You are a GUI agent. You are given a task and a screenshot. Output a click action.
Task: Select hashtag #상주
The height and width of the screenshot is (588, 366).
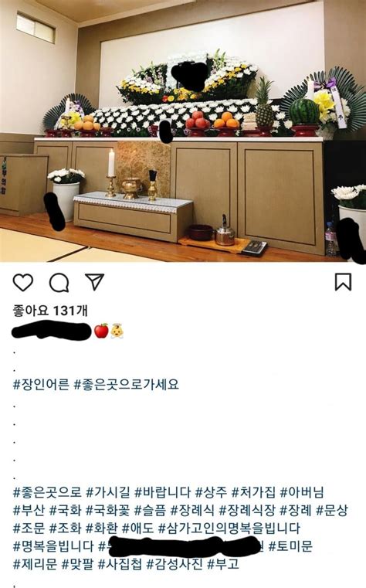click(x=212, y=492)
